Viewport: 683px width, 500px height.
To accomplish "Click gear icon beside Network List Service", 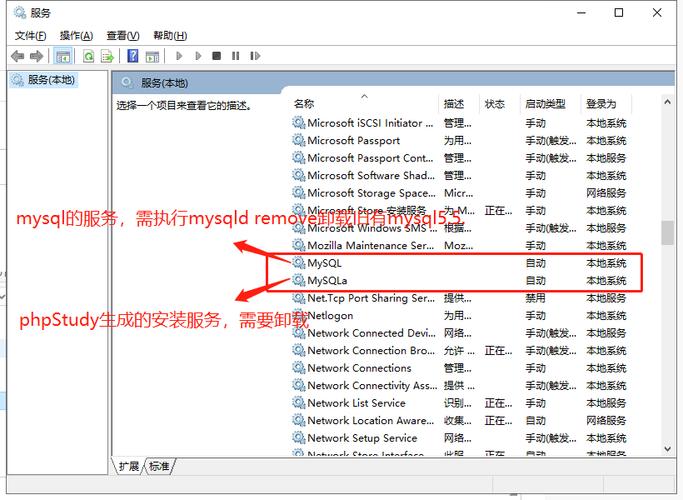I will pyautogui.click(x=298, y=403).
